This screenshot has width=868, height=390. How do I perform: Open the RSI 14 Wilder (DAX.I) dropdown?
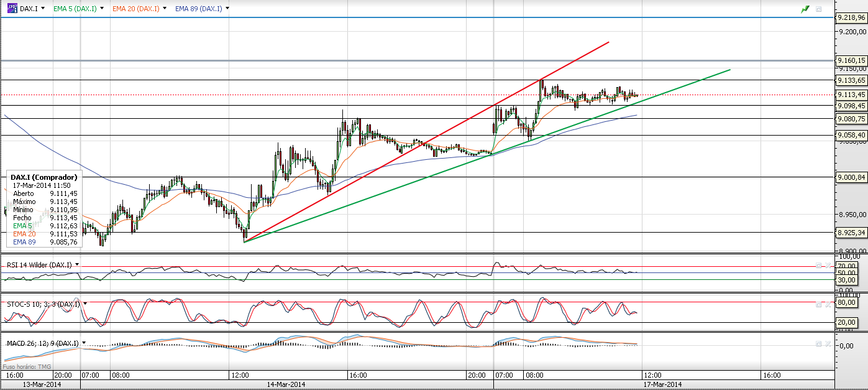tap(77, 264)
